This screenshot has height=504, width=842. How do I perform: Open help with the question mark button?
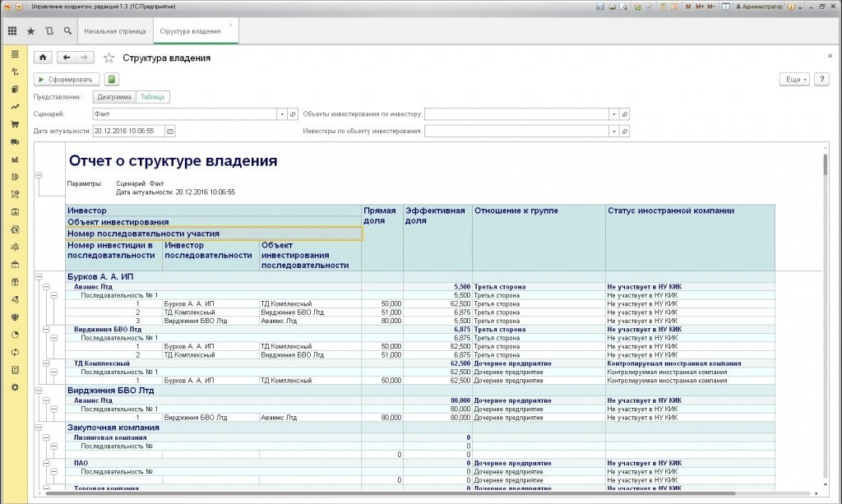[x=821, y=80]
